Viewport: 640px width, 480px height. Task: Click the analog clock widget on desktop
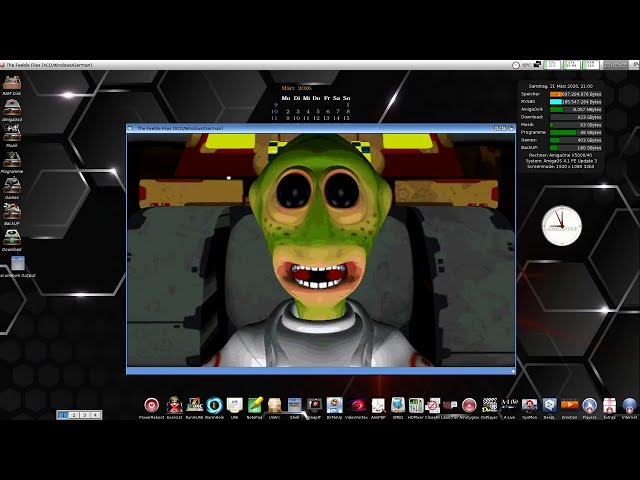coord(562,226)
